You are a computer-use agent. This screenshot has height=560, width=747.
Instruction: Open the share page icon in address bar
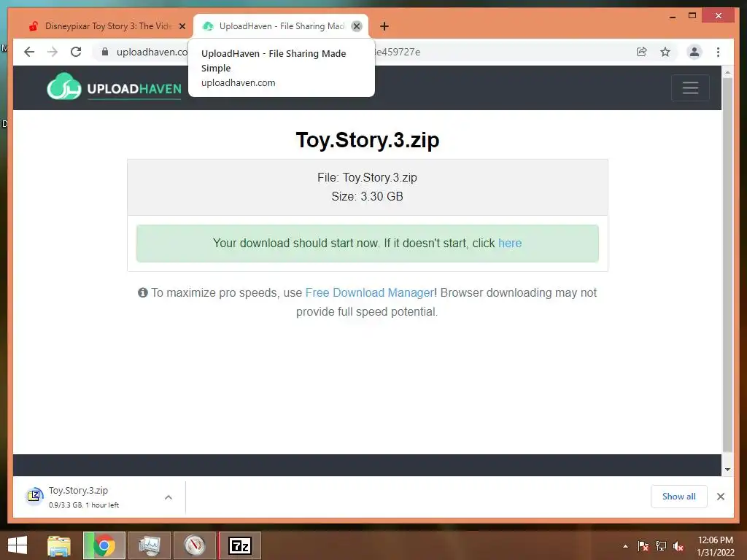(x=642, y=52)
